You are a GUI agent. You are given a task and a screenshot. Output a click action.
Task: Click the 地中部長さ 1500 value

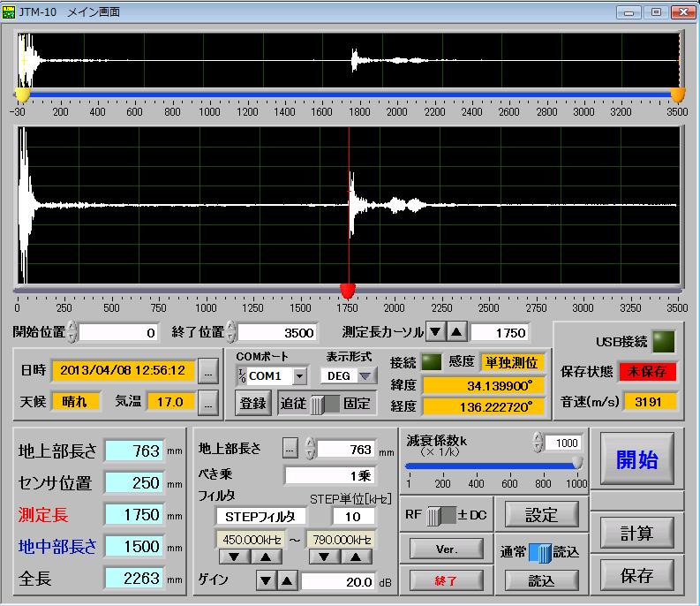[x=135, y=546]
